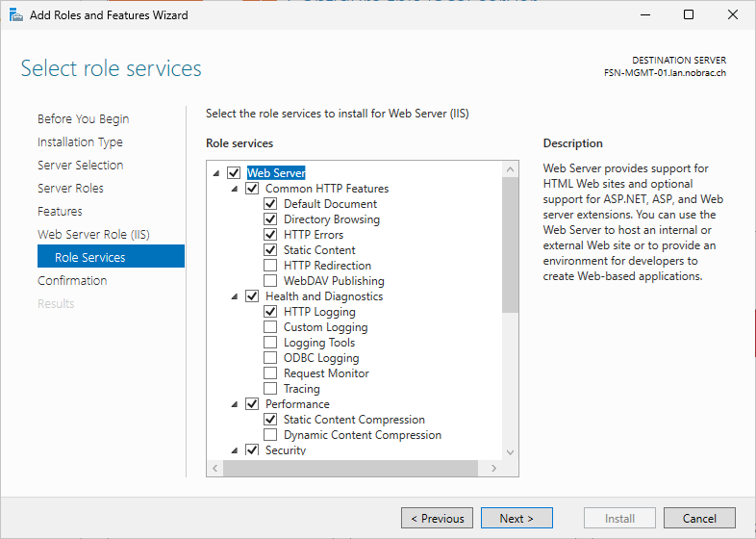
Task: Go to the Server Roles step
Action: [70, 189]
